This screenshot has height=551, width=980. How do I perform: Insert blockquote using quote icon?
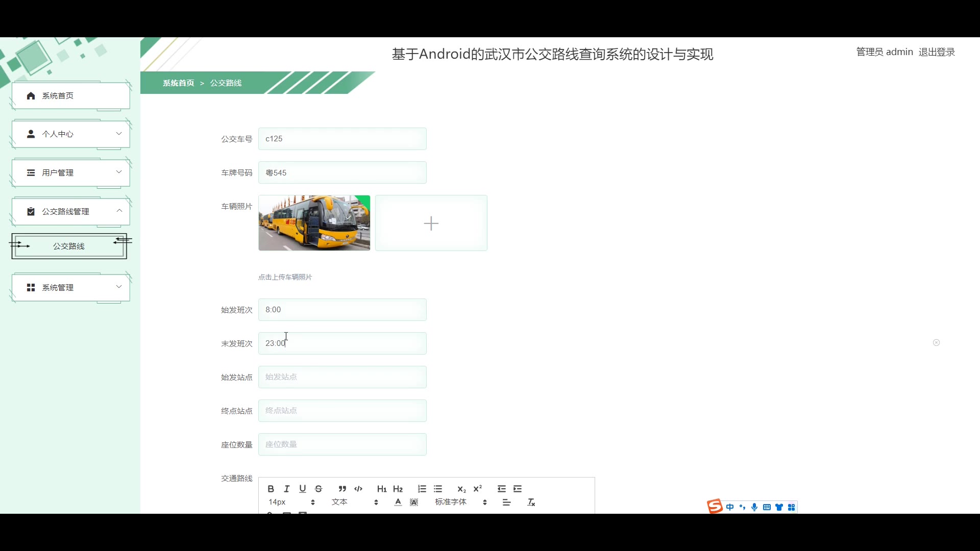point(342,489)
